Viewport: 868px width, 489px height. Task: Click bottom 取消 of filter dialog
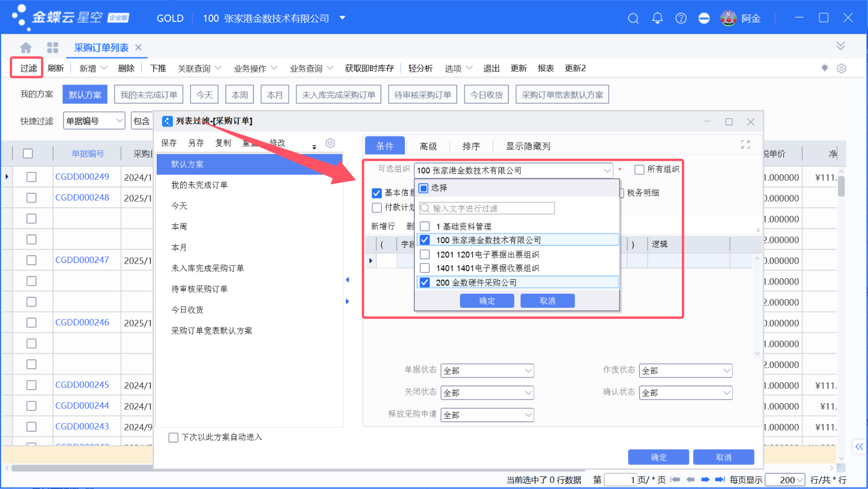[723, 457]
